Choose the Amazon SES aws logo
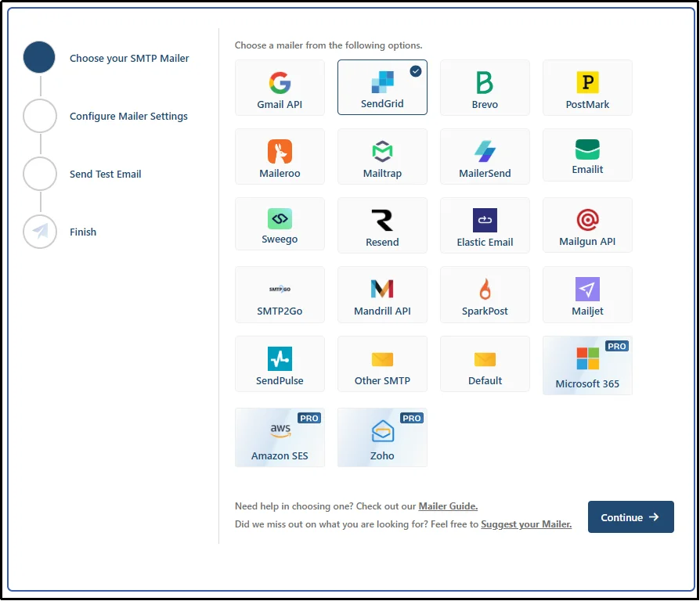Viewport: 700px width, 601px height. pyautogui.click(x=280, y=430)
